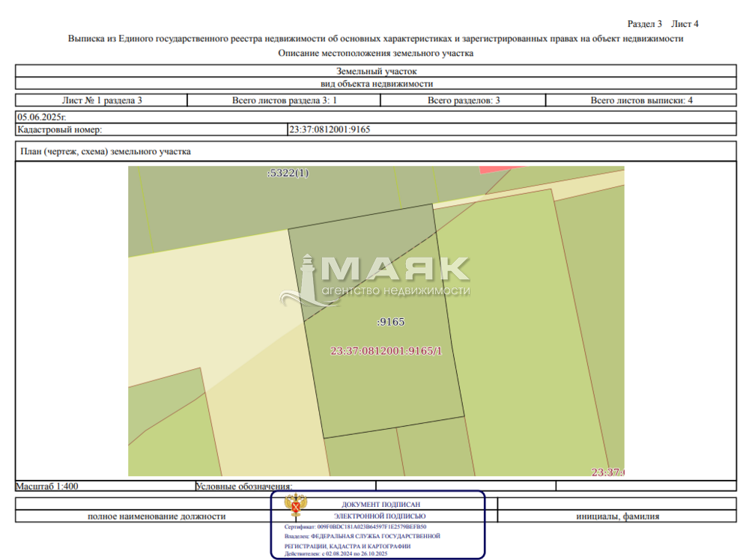Image resolution: width=749 pixels, height=560 pixels.
Task: Select the 'Лист № 1 раздела 3' cell
Action: pos(102,100)
